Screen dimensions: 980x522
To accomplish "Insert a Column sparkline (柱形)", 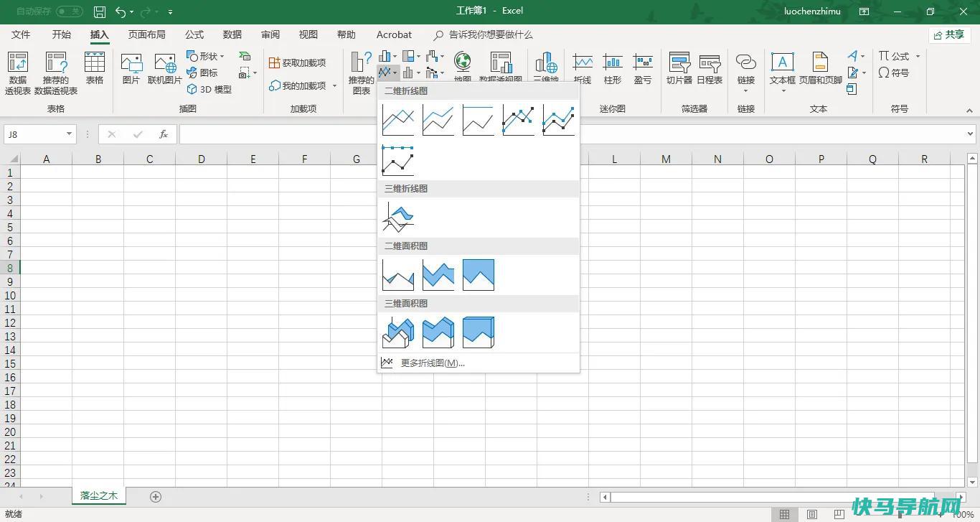I will point(613,69).
